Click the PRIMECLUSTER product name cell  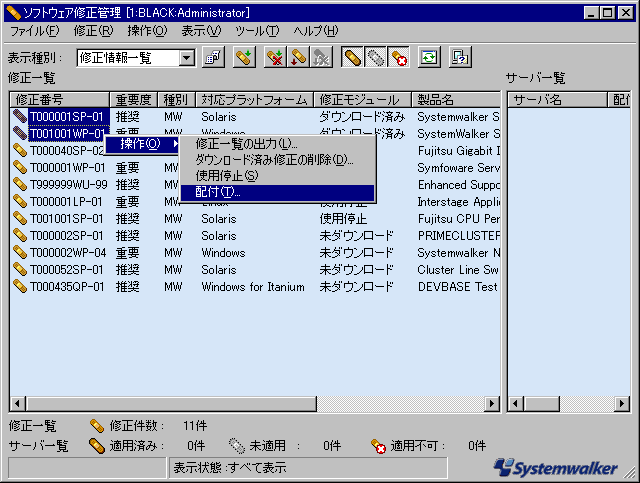pyautogui.click(x=458, y=236)
